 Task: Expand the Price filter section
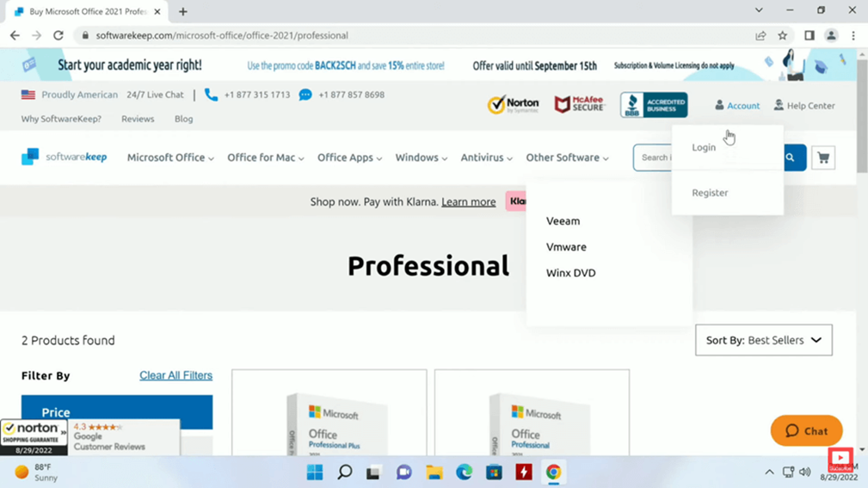[117, 412]
